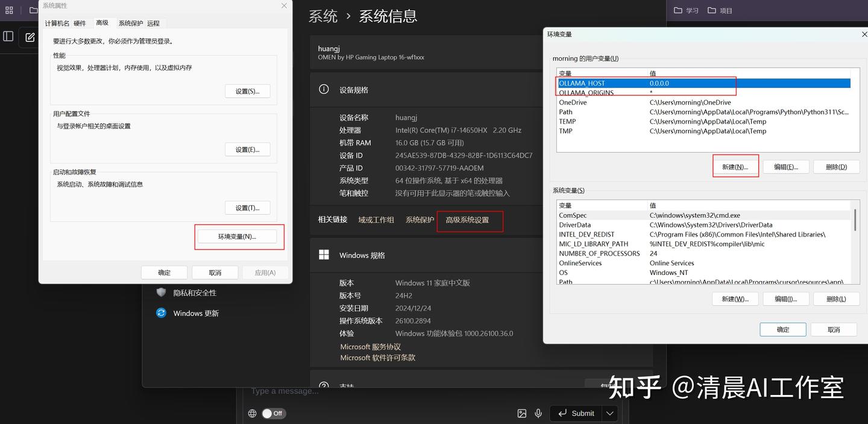Click the Submit button

tap(577, 413)
